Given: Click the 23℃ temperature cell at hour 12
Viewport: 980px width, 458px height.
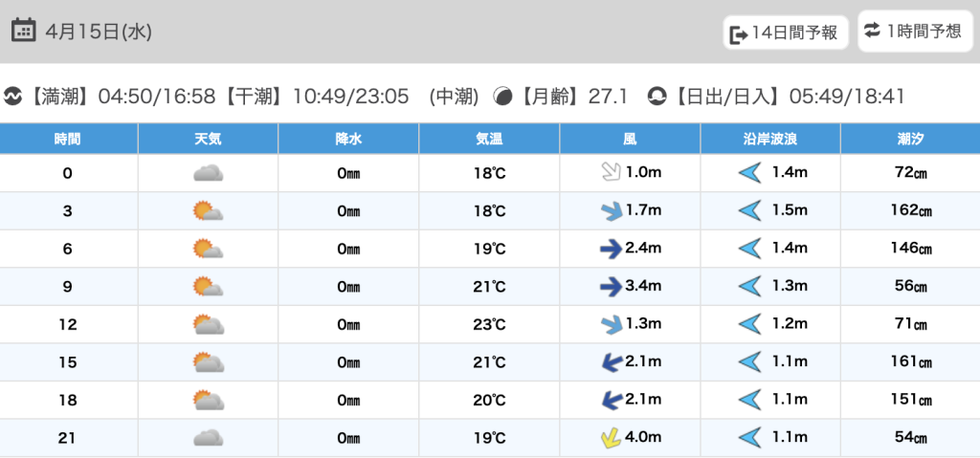Looking at the screenshot, I should 489,324.
